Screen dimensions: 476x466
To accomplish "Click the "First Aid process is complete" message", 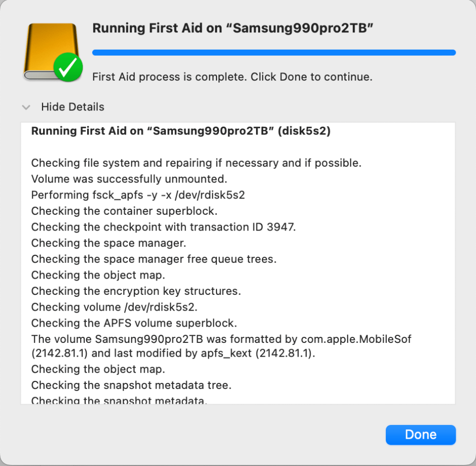I will [x=232, y=77].
